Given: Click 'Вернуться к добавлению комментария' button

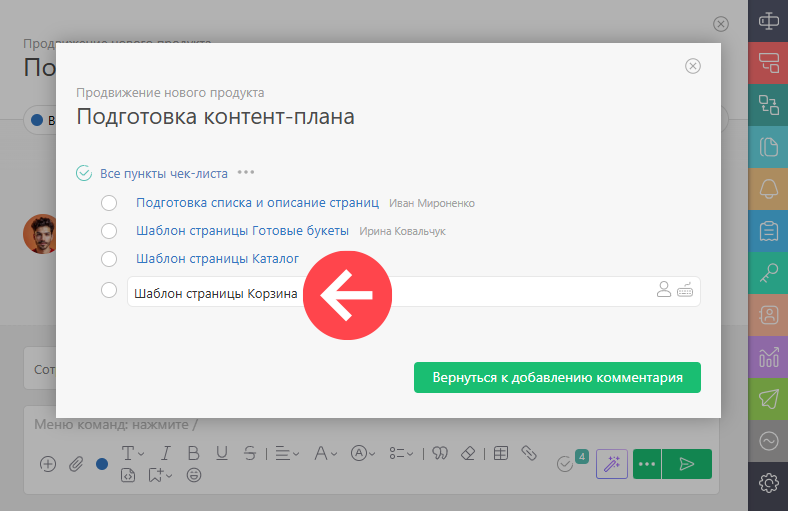Looking at the screenshot, I should coord(557,377).
